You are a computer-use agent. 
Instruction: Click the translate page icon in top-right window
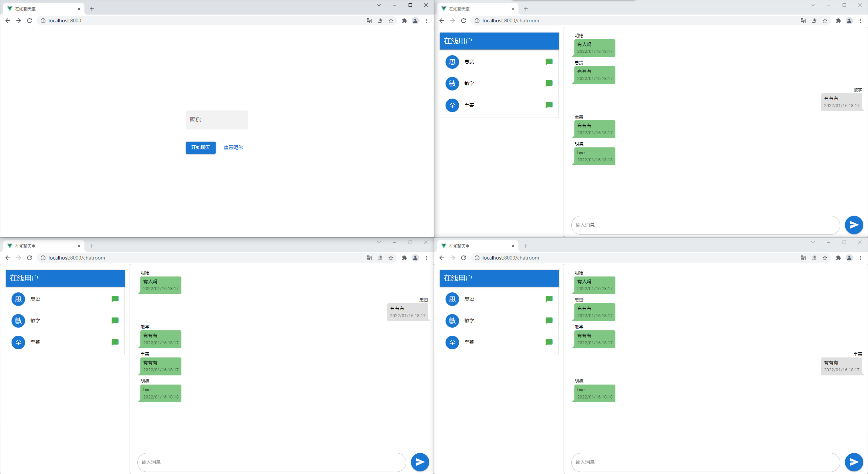tap(803, 21)
